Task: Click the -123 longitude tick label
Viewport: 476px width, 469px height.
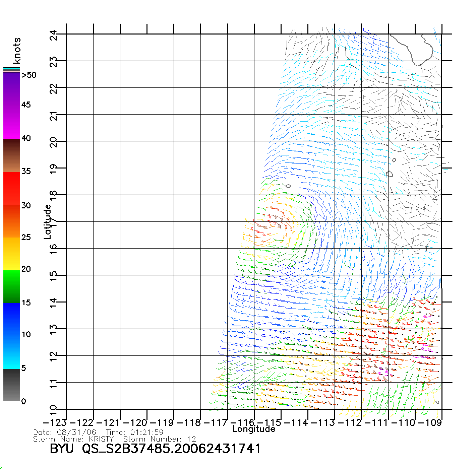Action: click(55, 423)
